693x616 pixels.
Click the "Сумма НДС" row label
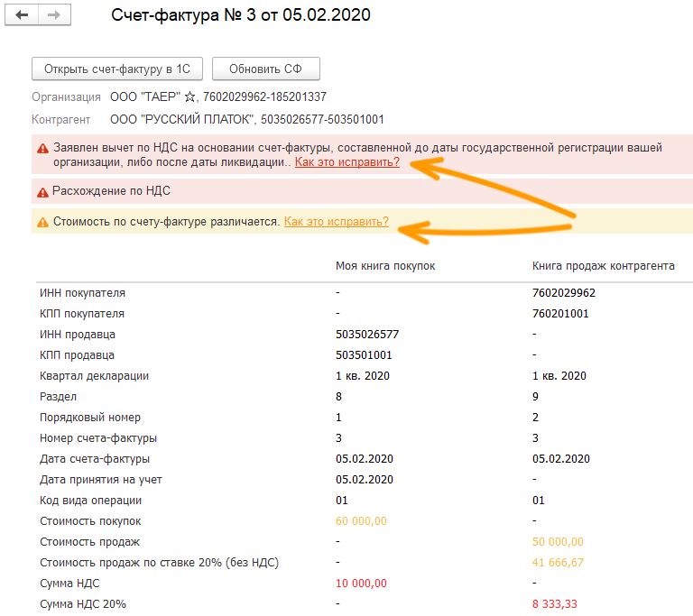pos(69,584)
